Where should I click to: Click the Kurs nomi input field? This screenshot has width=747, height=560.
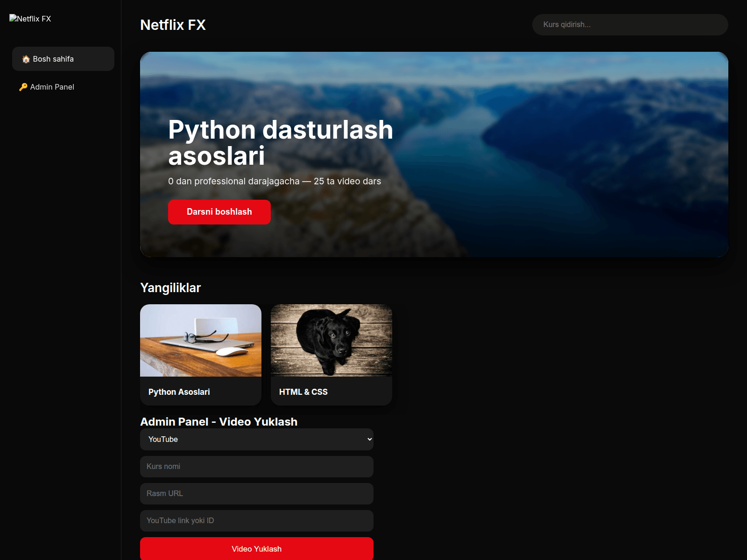point(256,466)
